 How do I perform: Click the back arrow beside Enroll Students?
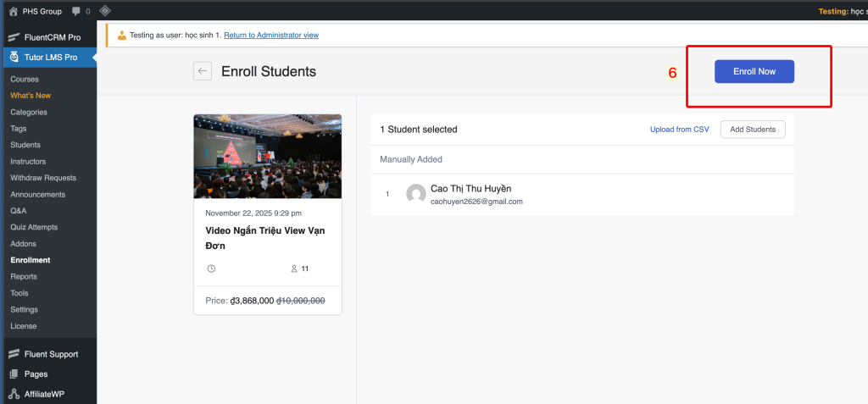click(203, 71)
